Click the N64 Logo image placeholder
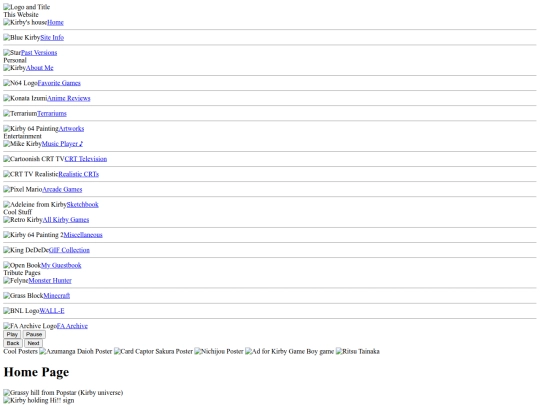The image size is (540, 405). click(x=20, y=83)
